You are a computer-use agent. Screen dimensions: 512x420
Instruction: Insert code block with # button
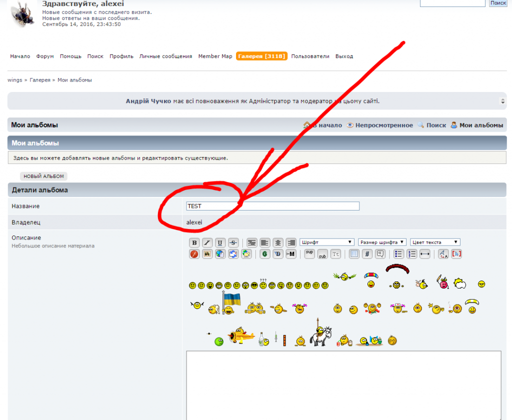tap(367, 254)
